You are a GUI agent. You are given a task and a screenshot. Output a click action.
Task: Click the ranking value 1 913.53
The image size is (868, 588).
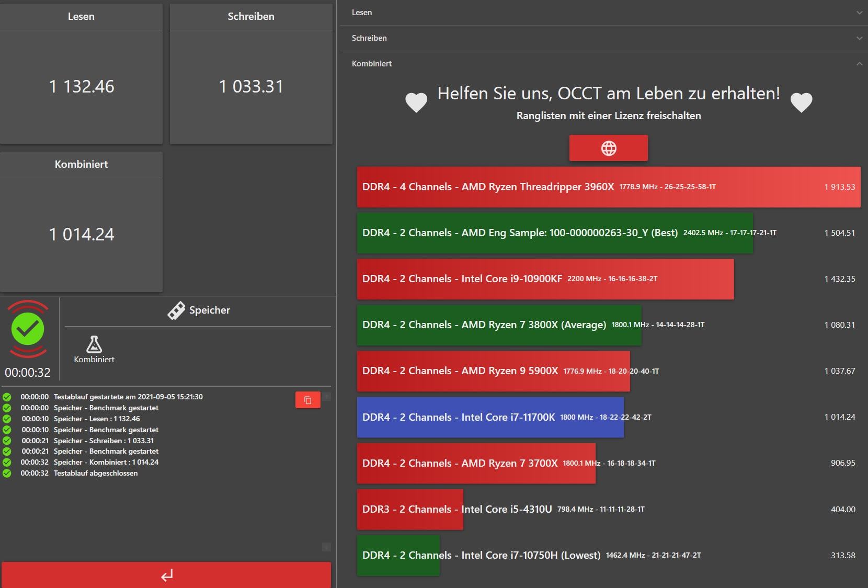coord(840,187)
